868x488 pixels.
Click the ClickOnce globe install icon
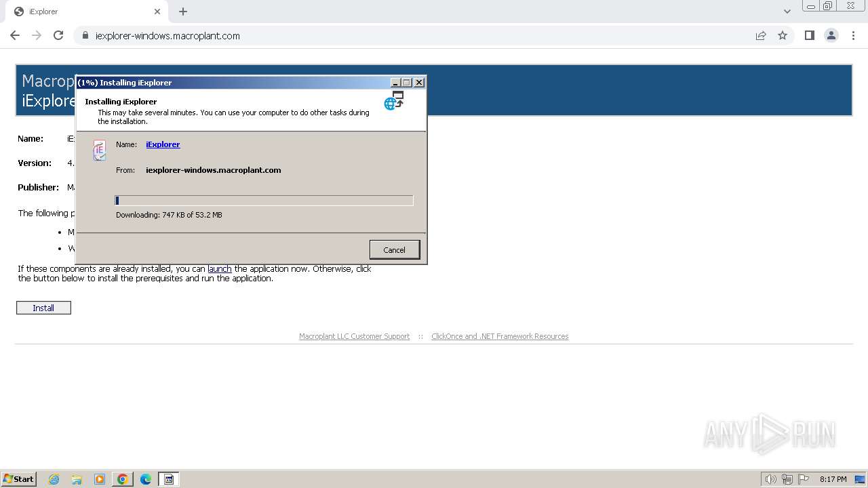[x=394, y=100]
